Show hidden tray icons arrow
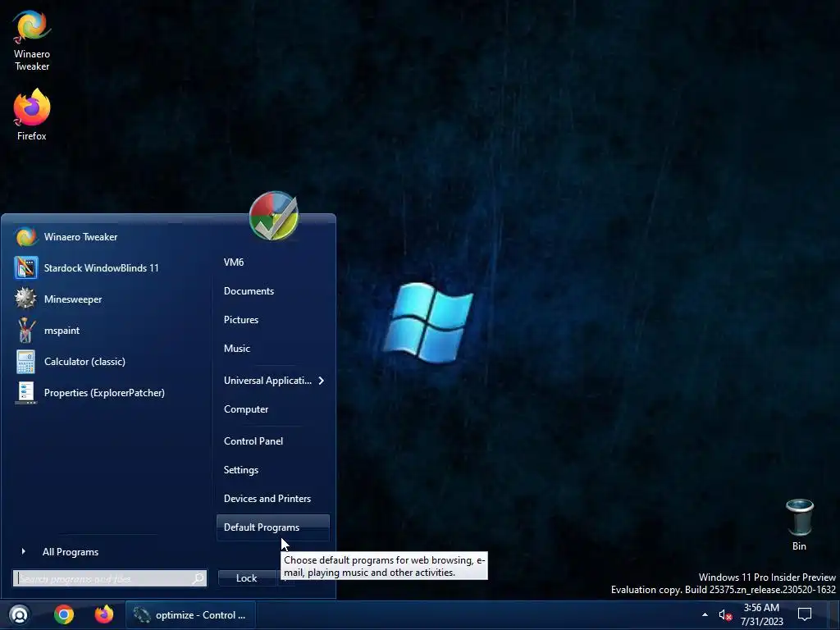 pos(705,614)
